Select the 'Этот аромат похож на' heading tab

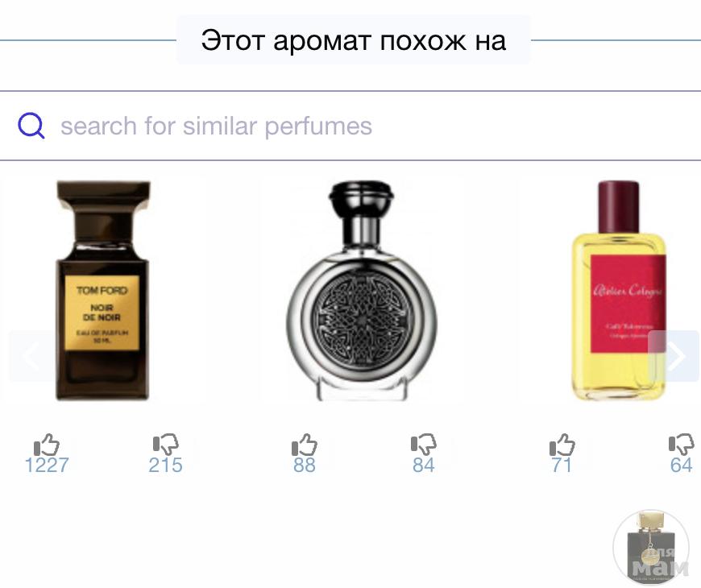(354, 40)
